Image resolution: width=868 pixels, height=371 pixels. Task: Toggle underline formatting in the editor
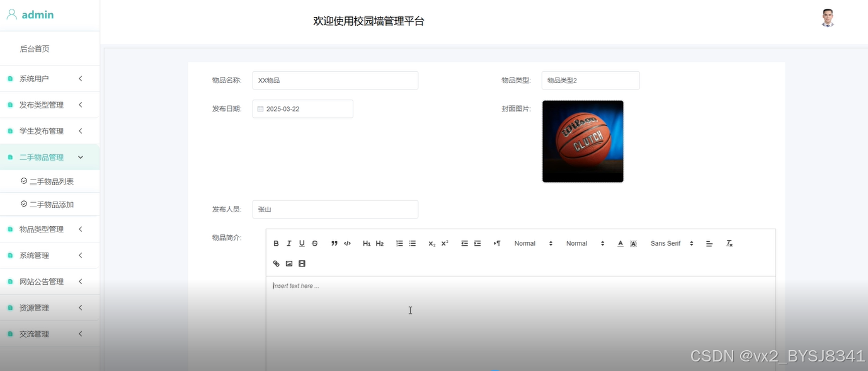[302, 243]
